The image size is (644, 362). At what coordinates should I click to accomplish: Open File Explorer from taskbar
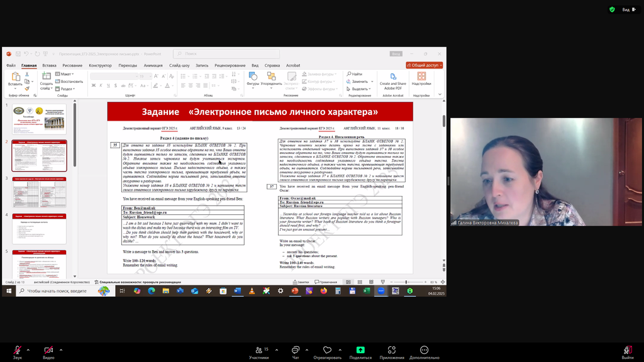point(166,291)
